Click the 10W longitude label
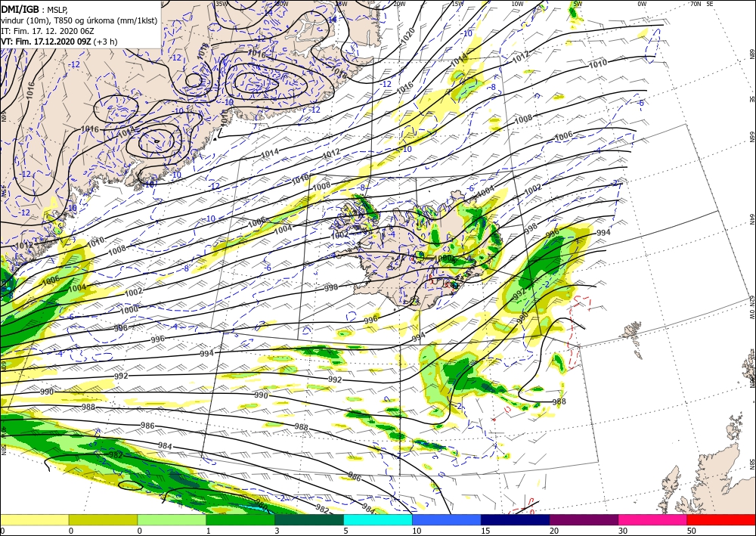Viewport: 756px width, 536px height. point(517,4)
